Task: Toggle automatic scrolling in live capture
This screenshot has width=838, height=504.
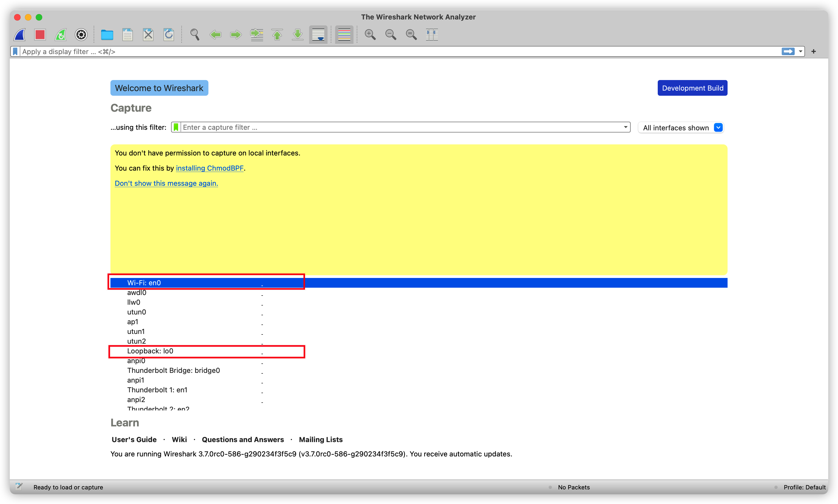Action: coord(318,34)
